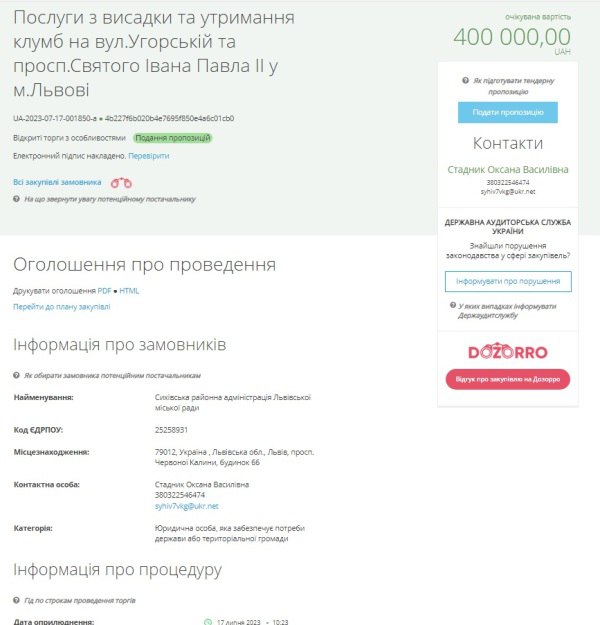The height and width of the screenshot is (625, 600).
Task: Click the red binoculars icon
Action: point(121,183)
